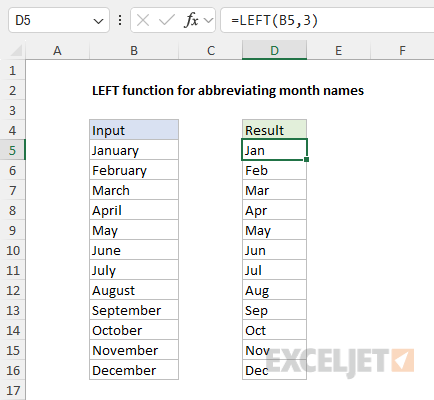Select the cell containing November
Viewport: 434px width, 400px height.
(x=134, y=350)
